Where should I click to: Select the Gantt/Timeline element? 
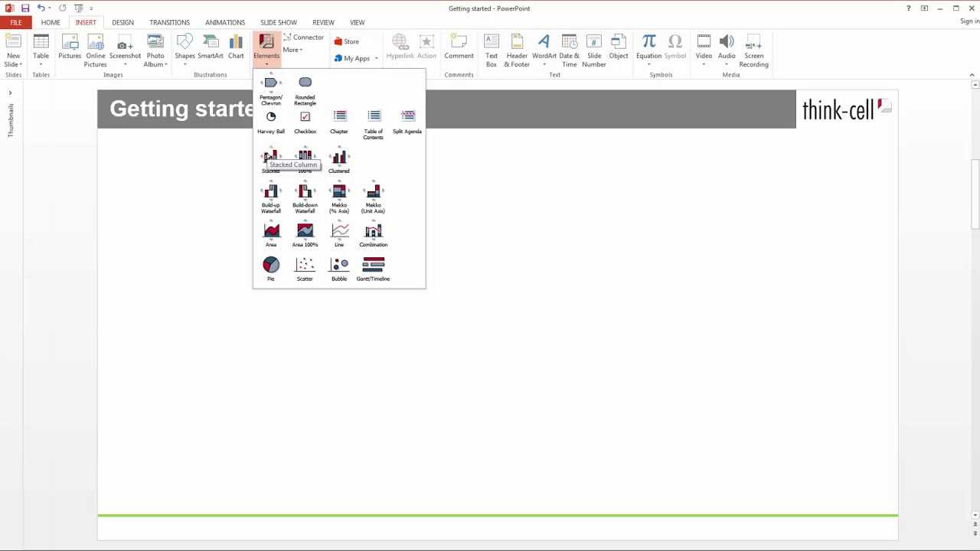(x=373, y=267)
